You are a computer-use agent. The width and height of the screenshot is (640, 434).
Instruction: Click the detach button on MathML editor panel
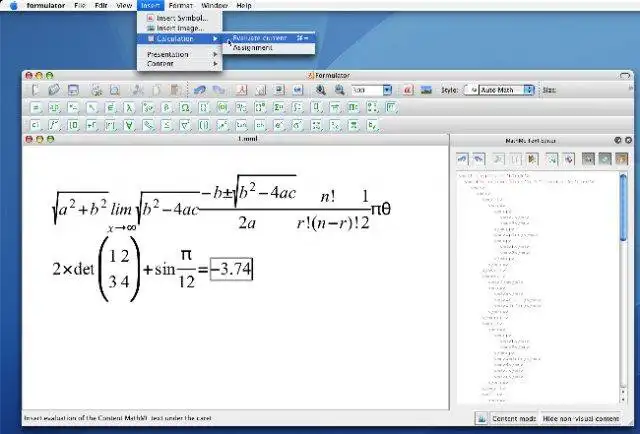[618, 140]
